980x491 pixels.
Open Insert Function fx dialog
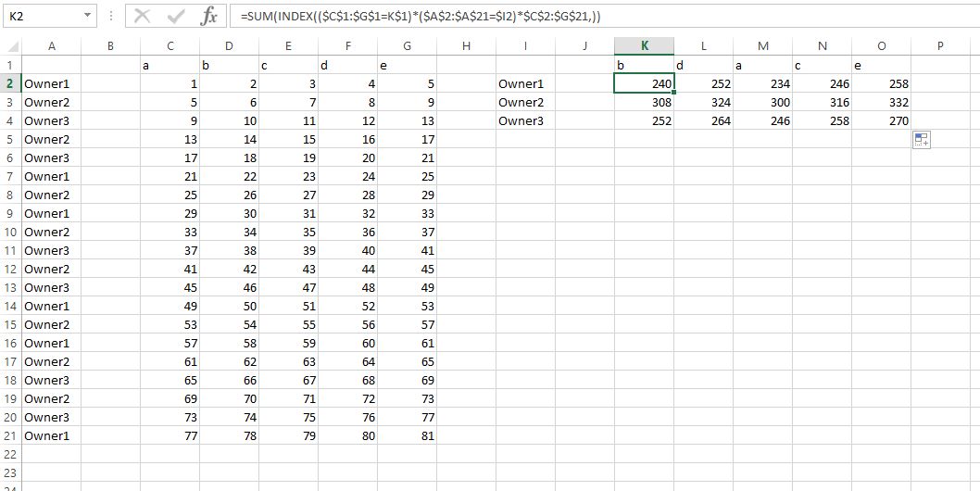pos(208,17)
